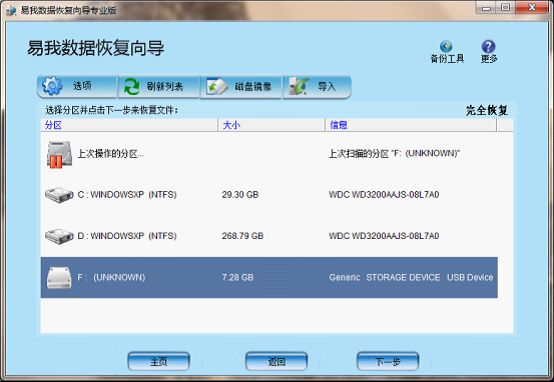Screen dimensions: 554x382
Task: Select the C: WINDOWSXP (NTFS) partition
Action: pos(127,195)
